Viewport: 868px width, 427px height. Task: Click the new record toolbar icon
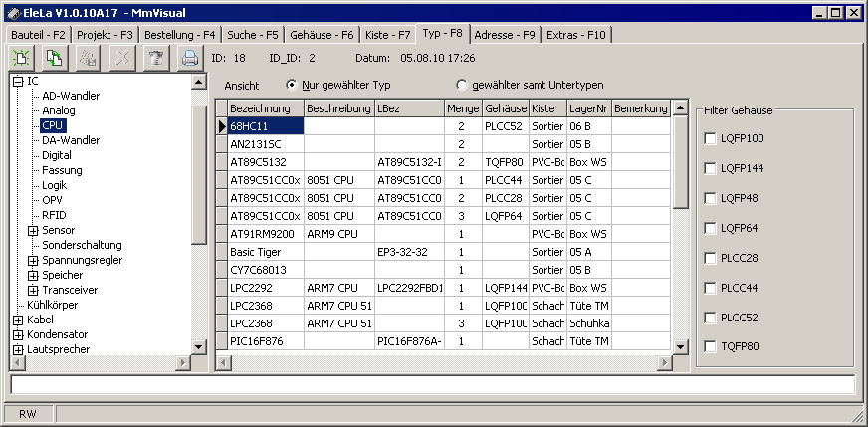pyautogui.click(x=22, y=58)
